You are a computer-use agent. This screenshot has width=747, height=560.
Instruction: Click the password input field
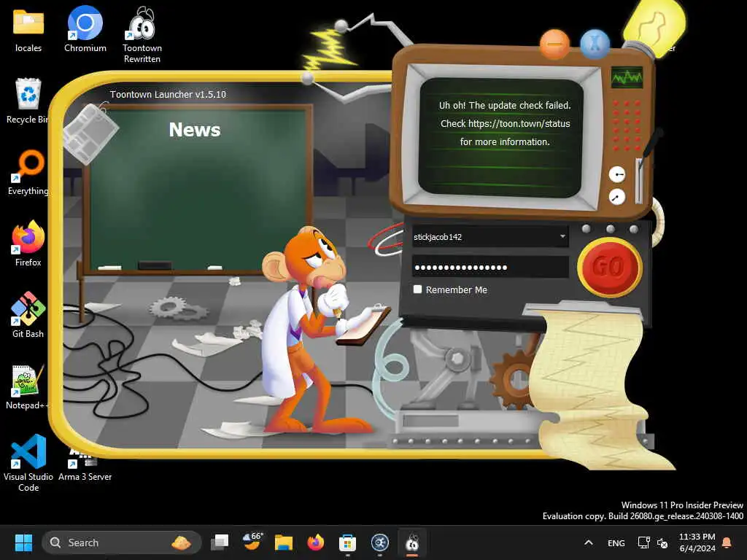489,267
